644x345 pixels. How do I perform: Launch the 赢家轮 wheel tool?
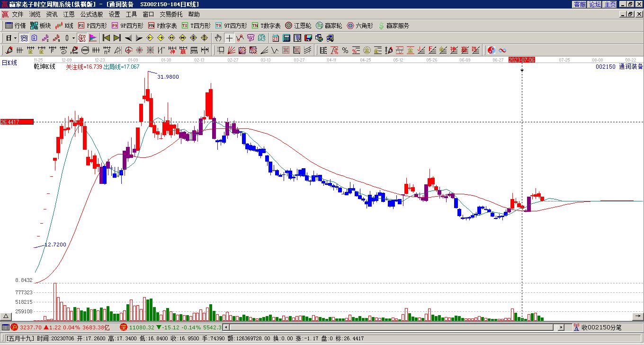click(x=329, y=26)
